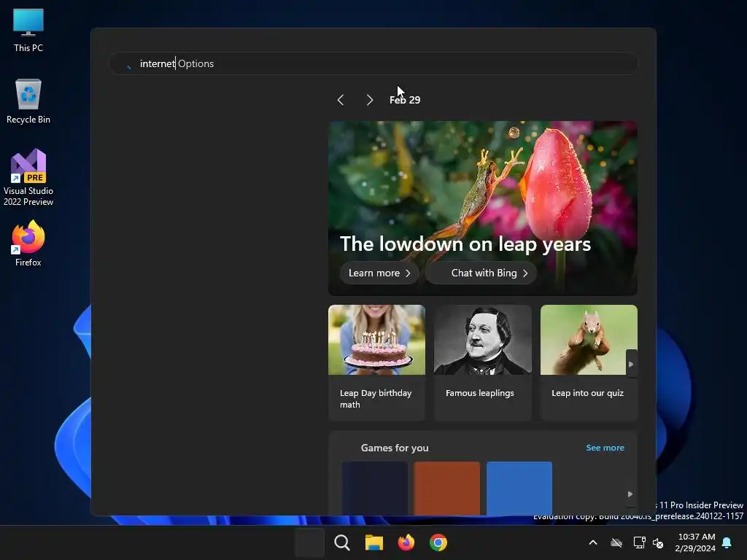
Task: Advance the cards carousel with the arrow
Action: tap(631, 364)
